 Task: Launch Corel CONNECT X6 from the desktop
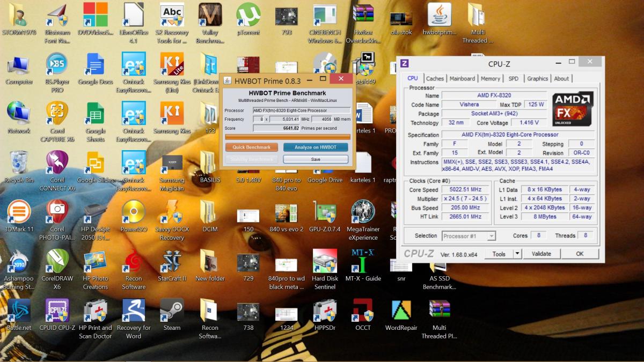[x=57, y=171]
